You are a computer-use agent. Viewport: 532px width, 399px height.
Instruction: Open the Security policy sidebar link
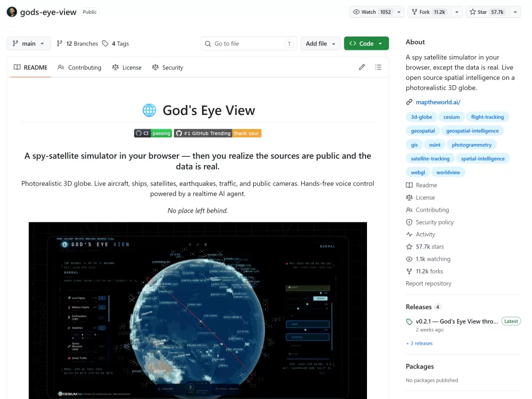point(430,222)
